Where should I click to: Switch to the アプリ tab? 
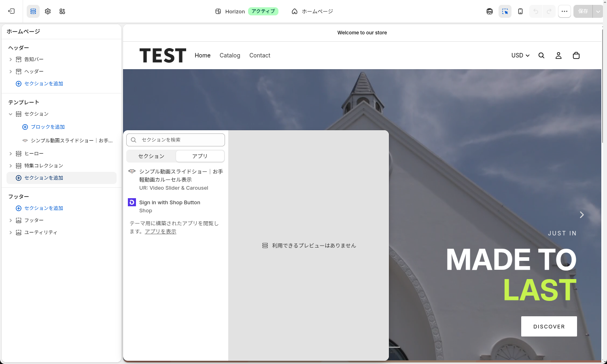click(200, 156)
